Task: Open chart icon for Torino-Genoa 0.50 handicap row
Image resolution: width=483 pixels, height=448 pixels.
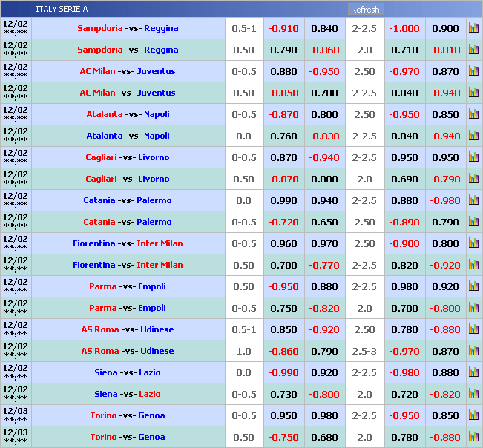Action: point(473,437)
